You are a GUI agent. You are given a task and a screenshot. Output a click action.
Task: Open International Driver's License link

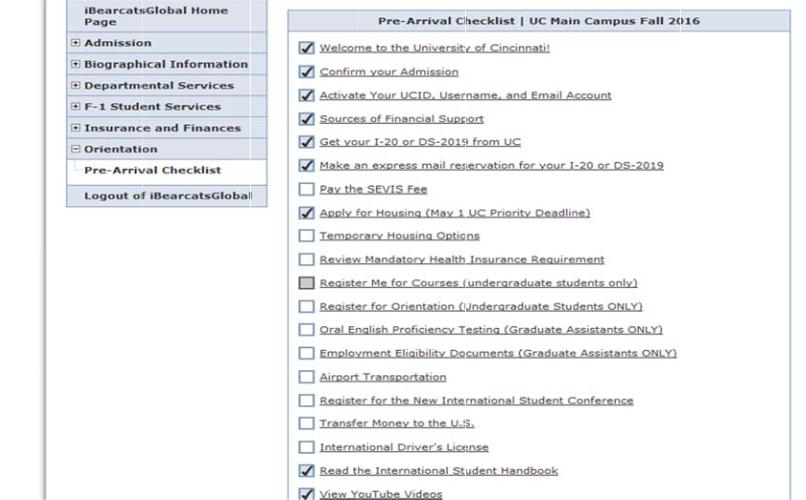pos(404,447)
